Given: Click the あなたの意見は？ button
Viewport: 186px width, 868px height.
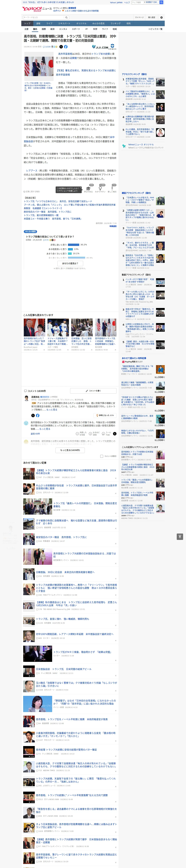Looking at the screenshot, I should (70, 263).
